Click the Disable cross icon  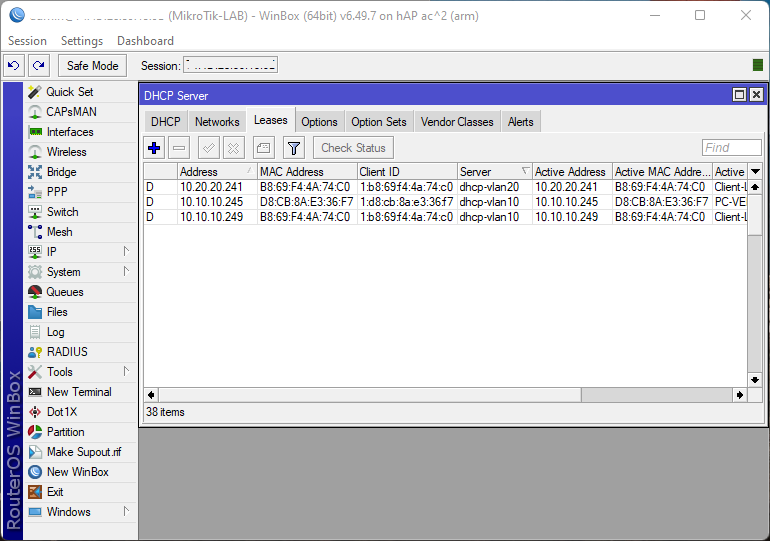click(234, 148)
